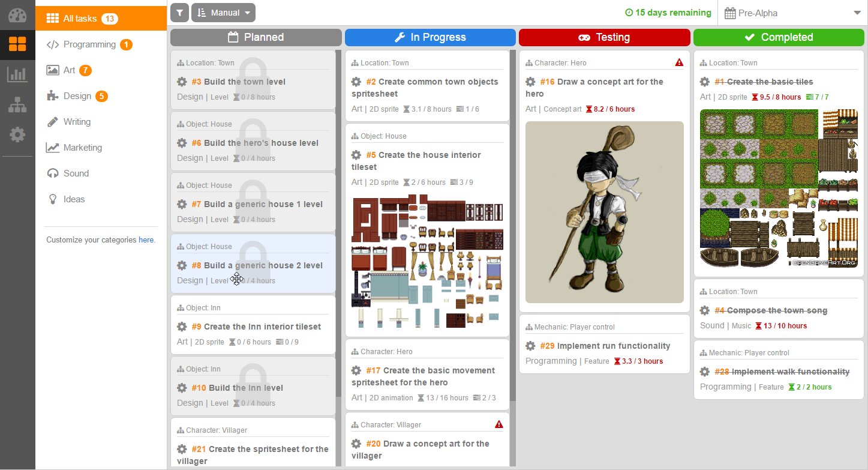The image size is (868, 470).
Task: Open task options gear on task #16
Action: point(530,82)
